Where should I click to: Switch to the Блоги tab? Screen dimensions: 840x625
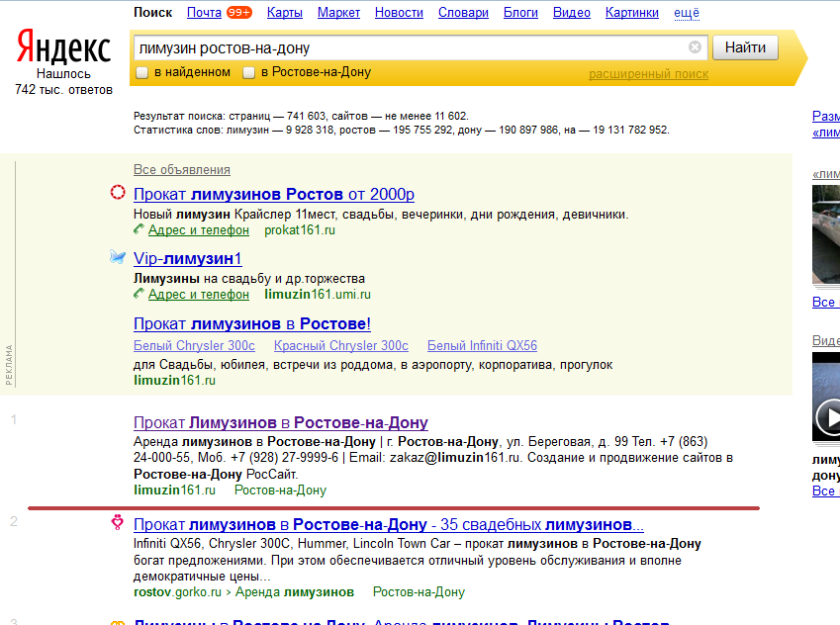pyautogui.click(x=520, y=12)
